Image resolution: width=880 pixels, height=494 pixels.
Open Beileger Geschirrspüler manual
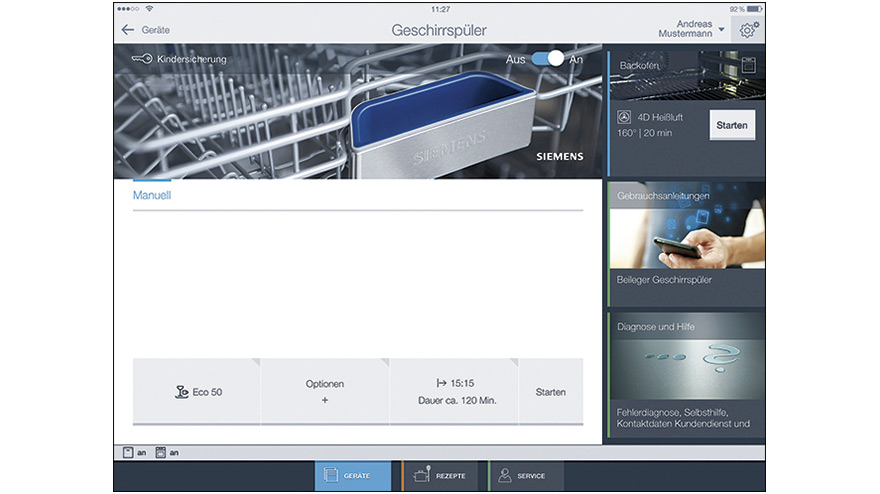tap(664, 280)
